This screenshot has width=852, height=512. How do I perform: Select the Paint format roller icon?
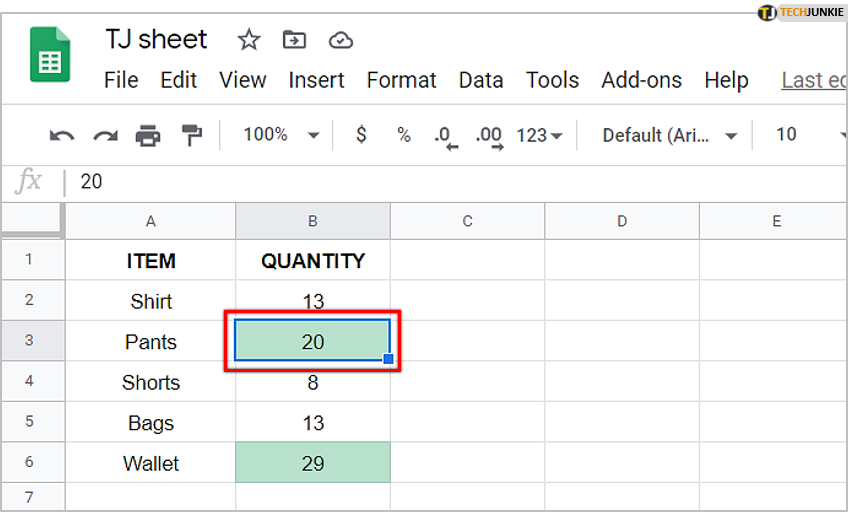click(x=191, y=135)
